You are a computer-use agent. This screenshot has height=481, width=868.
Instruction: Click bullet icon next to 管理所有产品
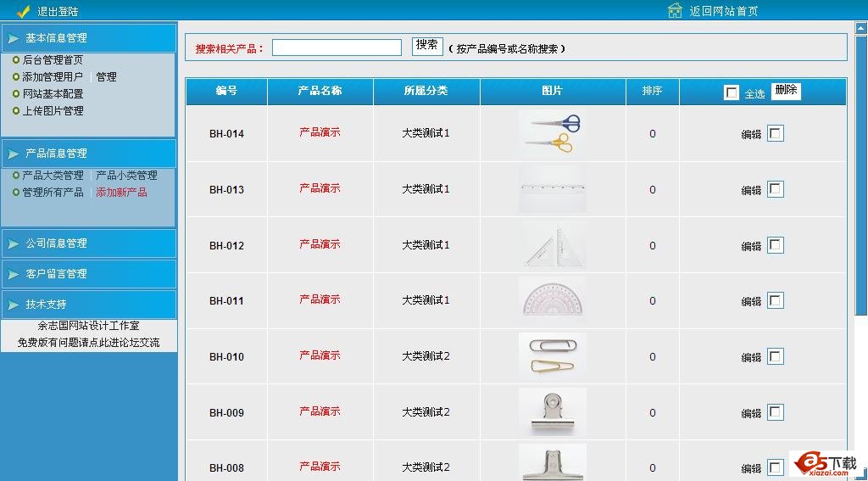[15, 193]
